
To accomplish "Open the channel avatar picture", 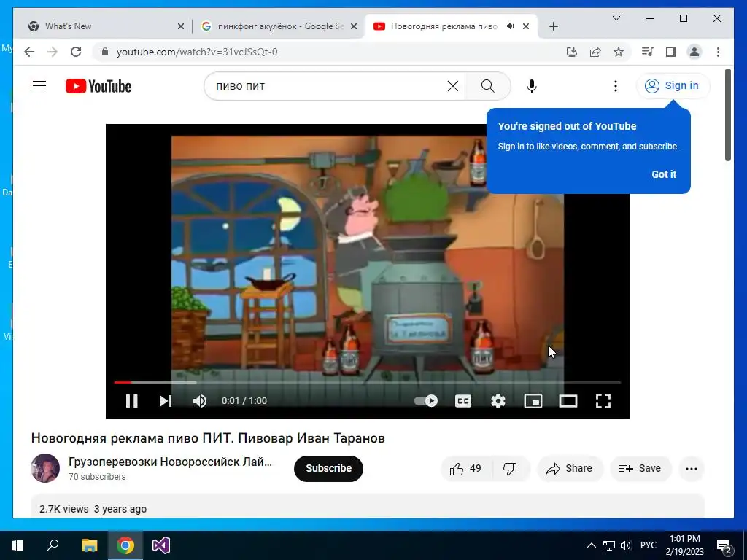I will 45,468.
